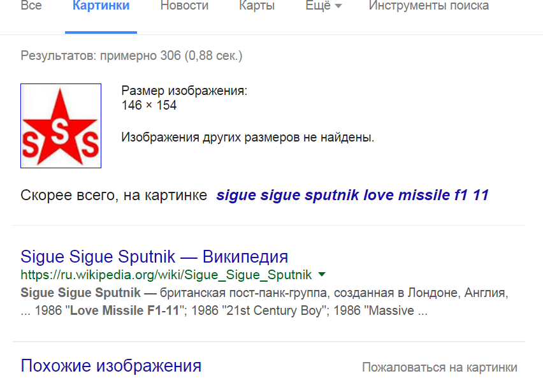543x392 pixels.
Task: Switch to the Все search tab
Action: 31,6
